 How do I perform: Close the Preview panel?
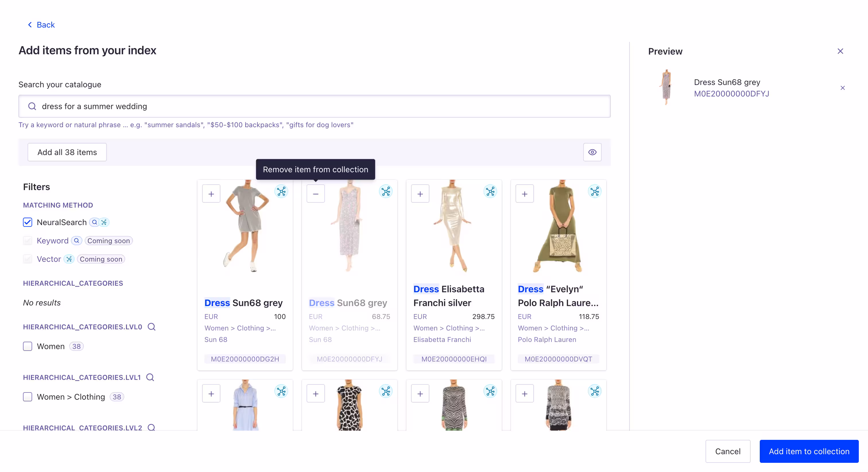pos(840,51)
